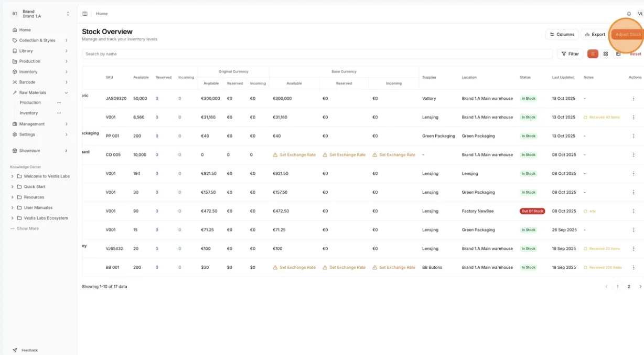Open row actions for CO 005
Screen dimensions: 644x355
pyautogui.click(x=634, y=155)
